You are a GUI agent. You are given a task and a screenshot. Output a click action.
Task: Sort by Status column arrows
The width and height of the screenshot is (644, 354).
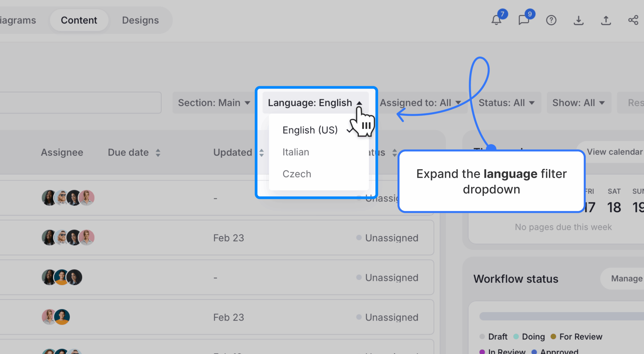tap(394, 153)
